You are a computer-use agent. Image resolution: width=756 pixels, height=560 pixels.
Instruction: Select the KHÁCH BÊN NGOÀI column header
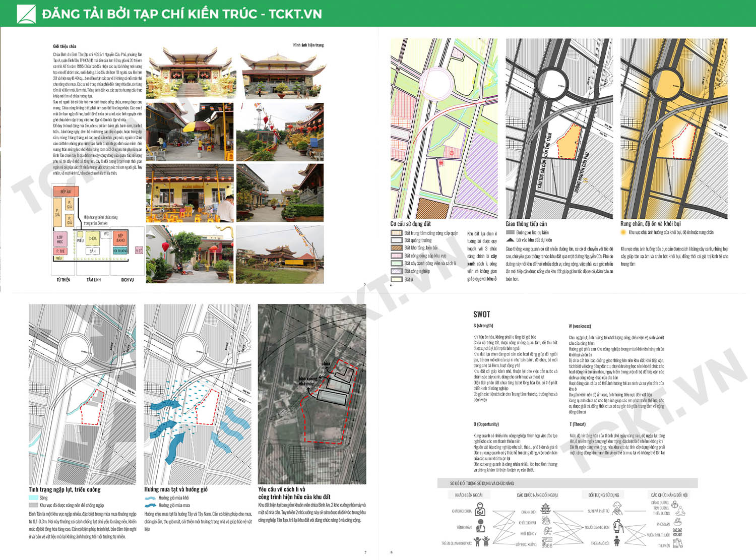click(x=469, y=495)
